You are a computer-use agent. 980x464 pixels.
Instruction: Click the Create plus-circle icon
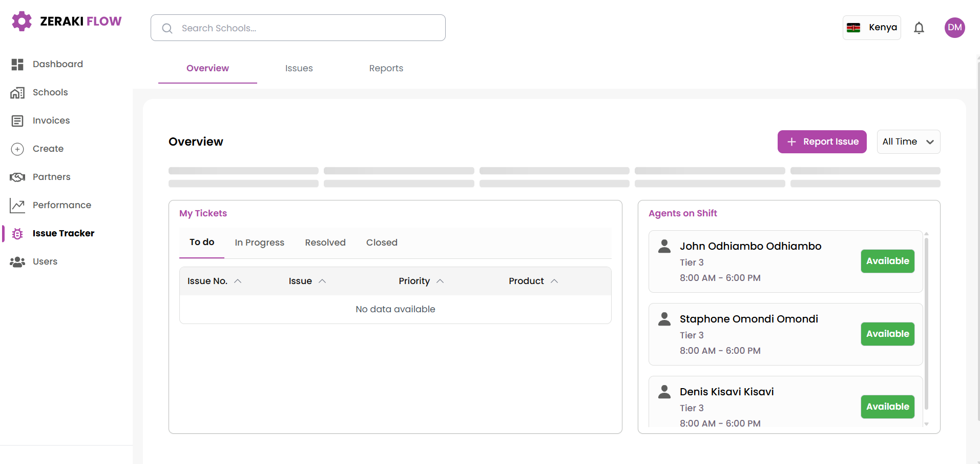click(17, 149)
